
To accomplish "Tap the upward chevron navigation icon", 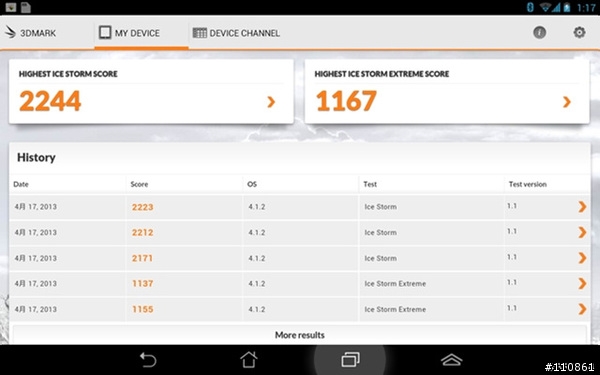I will [452, 360].
